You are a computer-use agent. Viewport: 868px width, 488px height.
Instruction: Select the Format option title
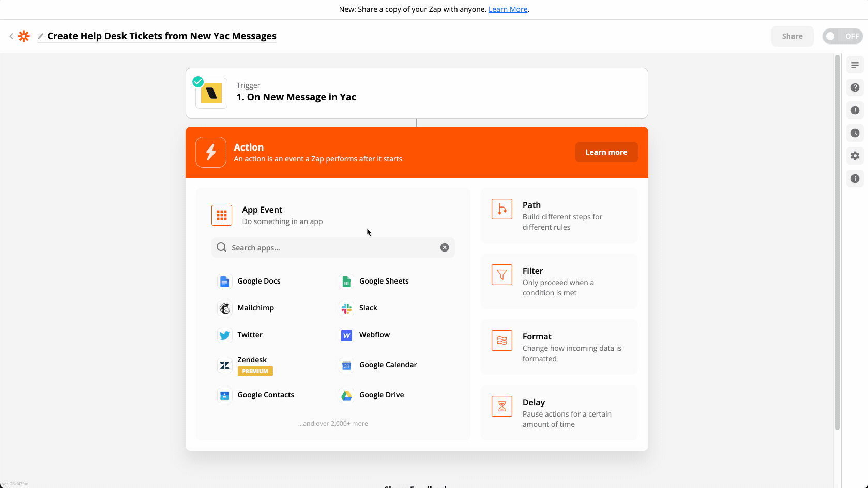coord(537,336)
